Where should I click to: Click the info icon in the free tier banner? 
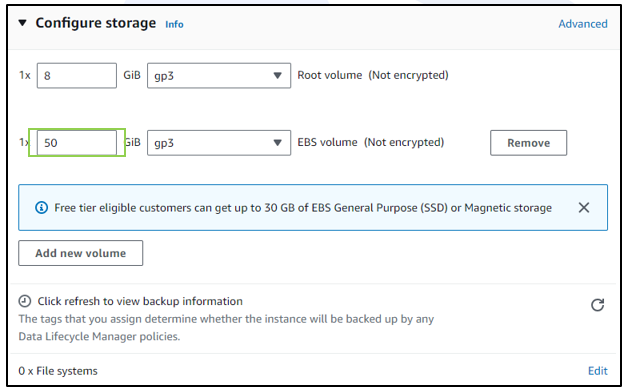(41, 208)
